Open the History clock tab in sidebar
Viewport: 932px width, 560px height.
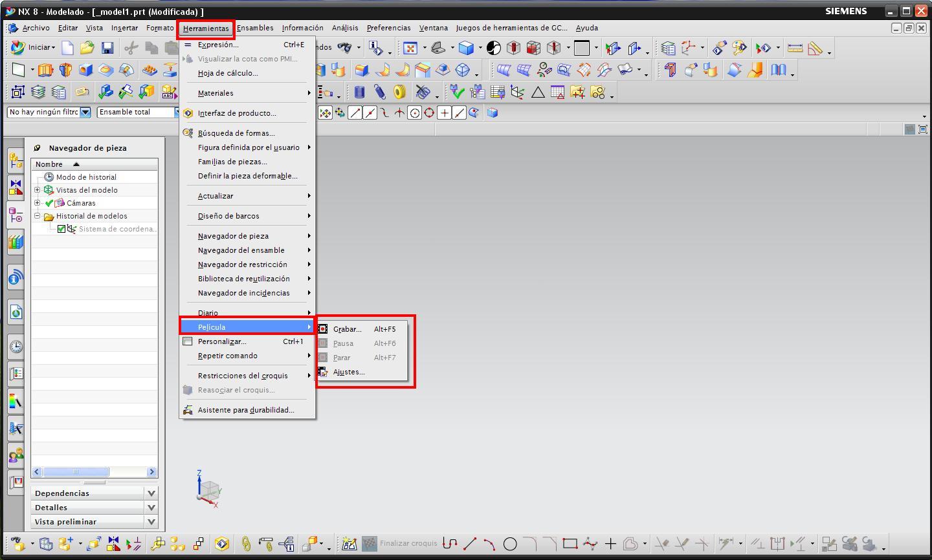click(16, 347)
